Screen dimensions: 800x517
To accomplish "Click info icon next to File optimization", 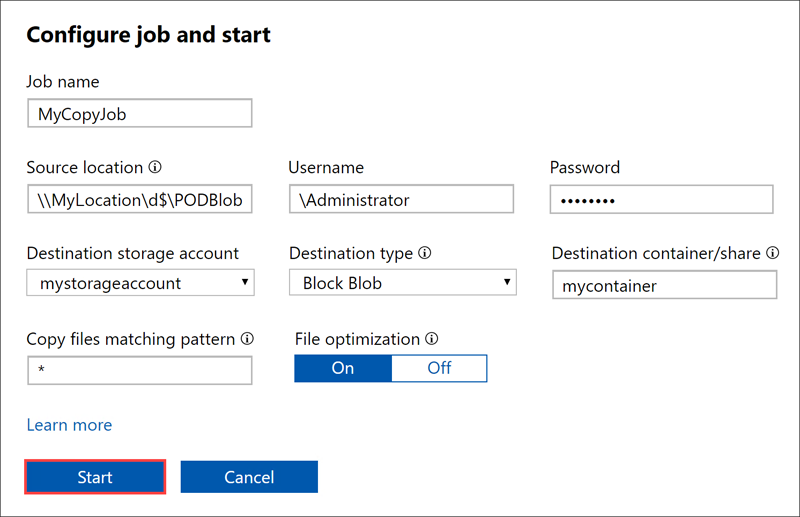I will tap(432, 339).
